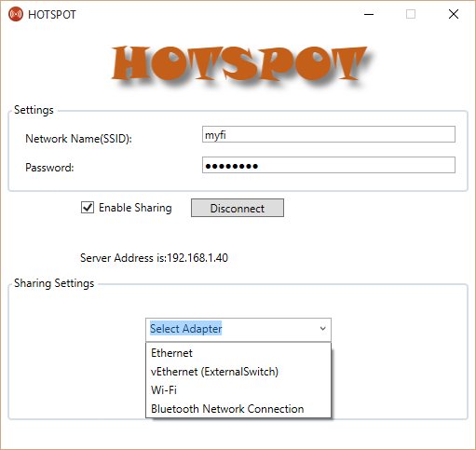
Task: Select Bluetooth Network Connection adapter
Action: coord(238,409)
